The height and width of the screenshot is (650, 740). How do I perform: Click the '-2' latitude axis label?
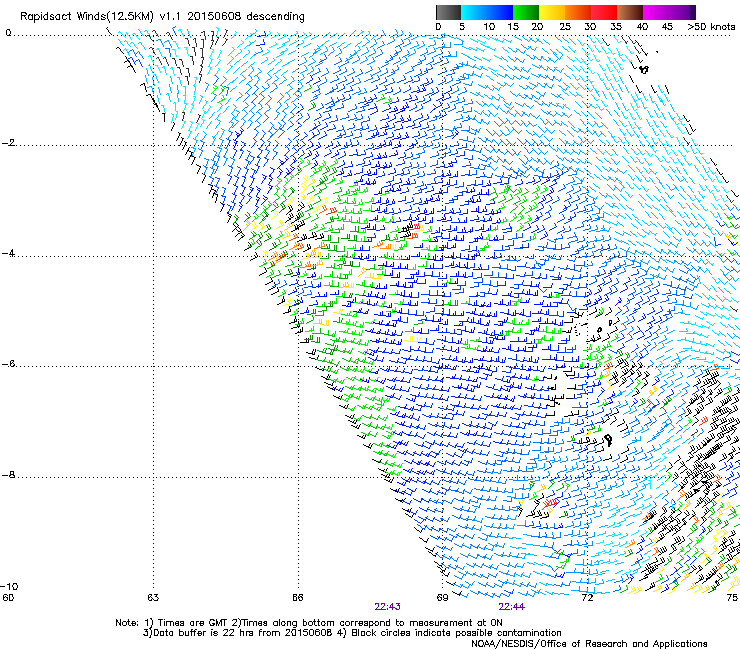[8, 143]
